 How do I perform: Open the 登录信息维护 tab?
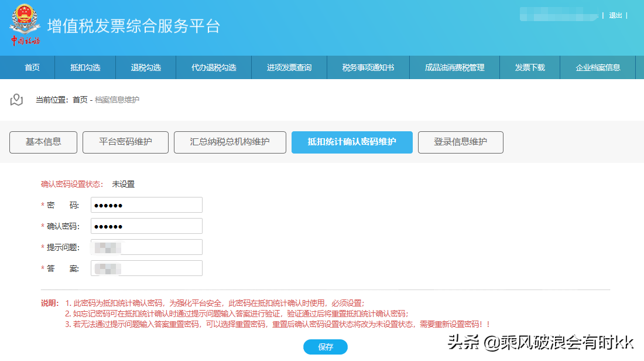(460, 142)
